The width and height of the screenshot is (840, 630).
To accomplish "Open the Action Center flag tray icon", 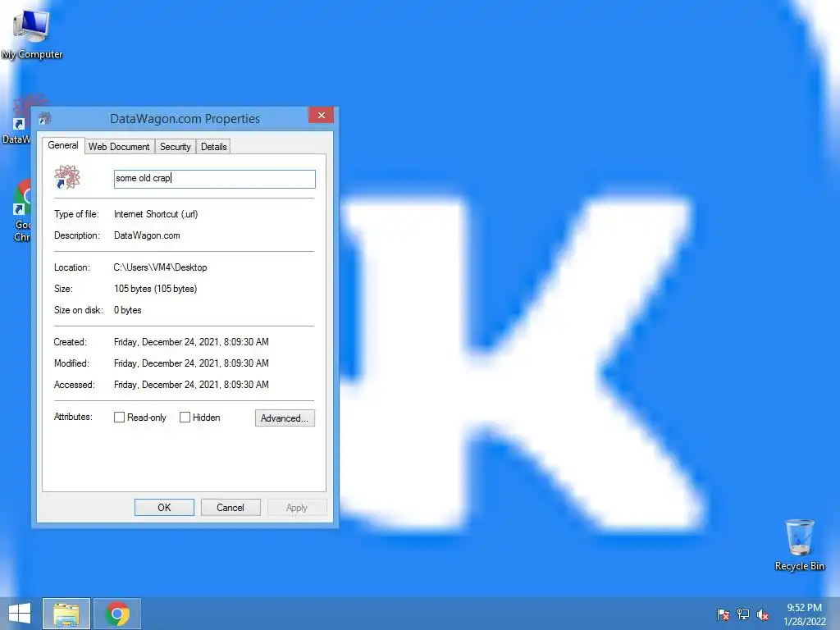I will (724, 614).
